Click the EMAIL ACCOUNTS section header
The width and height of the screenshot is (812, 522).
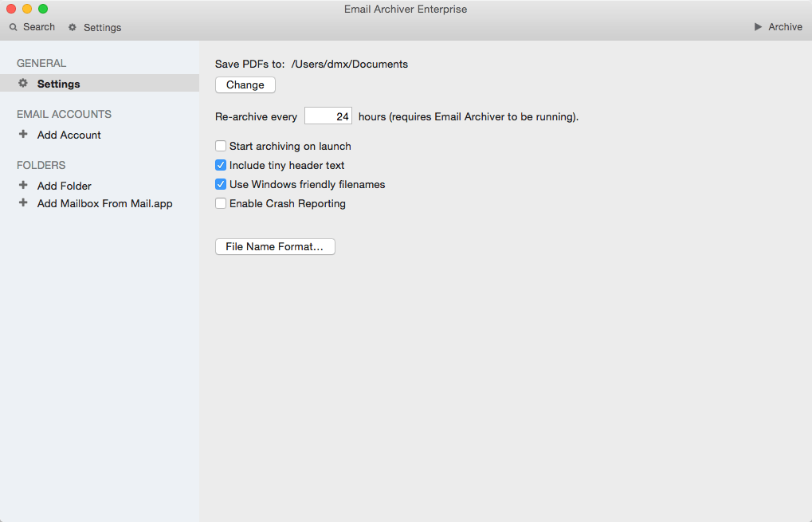[x=65, y=114]
